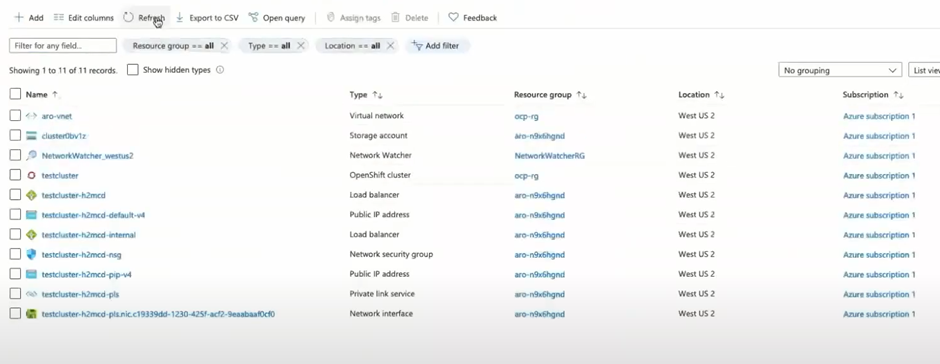Viewport: 940px width, 364px height.
Task: Toggle Show hidden types checkbox
Action: (132, 70)
